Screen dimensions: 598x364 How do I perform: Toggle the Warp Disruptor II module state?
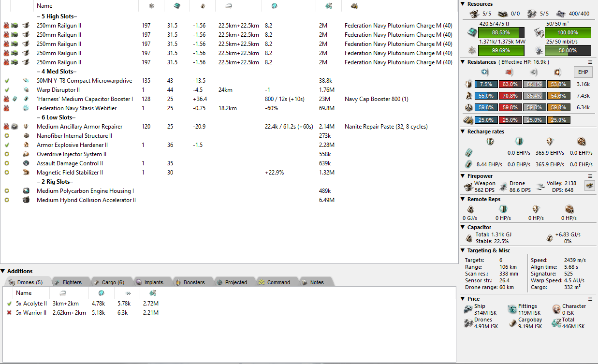[x=7, y=90]
